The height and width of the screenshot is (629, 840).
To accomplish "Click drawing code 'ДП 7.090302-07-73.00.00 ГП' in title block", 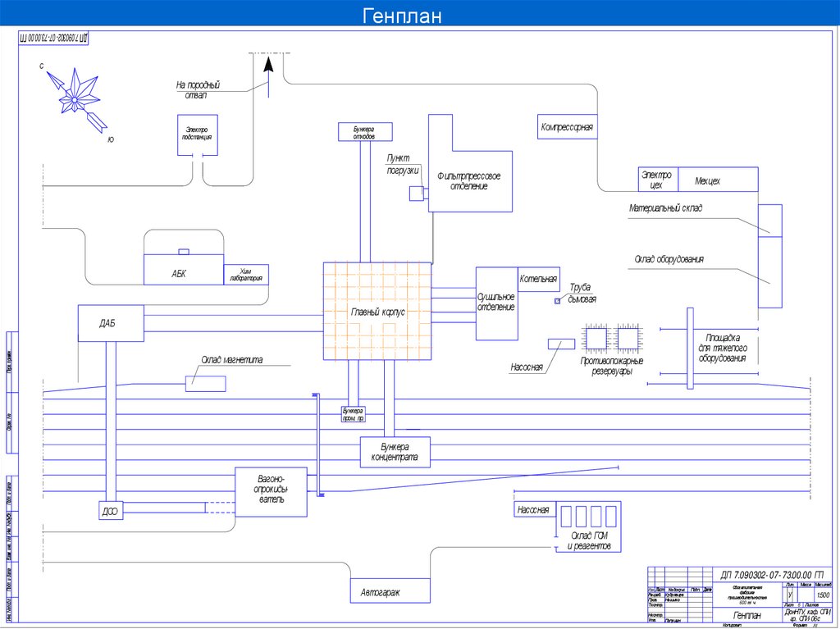I will (772, 576).
